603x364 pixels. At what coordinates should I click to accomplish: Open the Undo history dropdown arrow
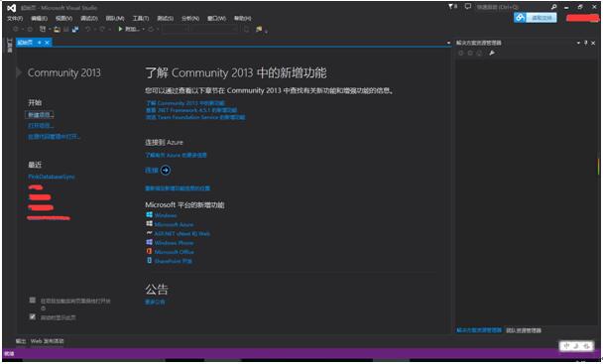(94, 29)
